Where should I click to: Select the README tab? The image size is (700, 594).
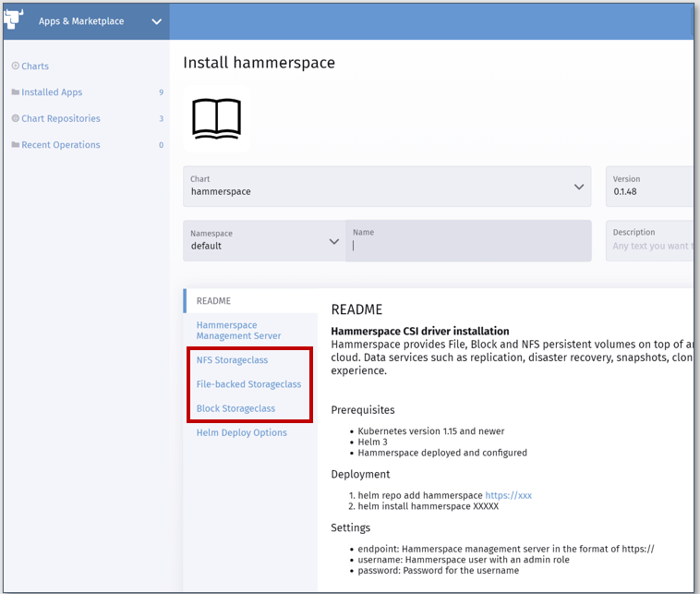pyautogui.click(x=213, y=301)
